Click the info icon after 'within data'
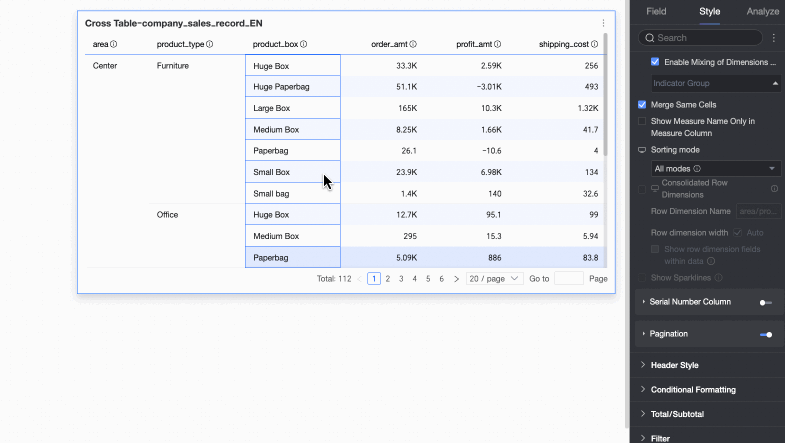The height and width of the screenshot is (443, 785). (x=711, y=261)
